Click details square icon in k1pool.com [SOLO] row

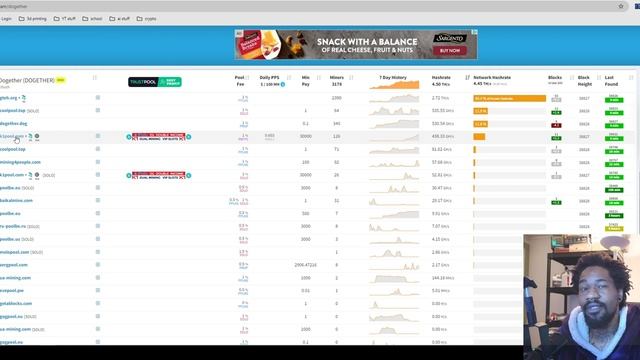(98, 175)
